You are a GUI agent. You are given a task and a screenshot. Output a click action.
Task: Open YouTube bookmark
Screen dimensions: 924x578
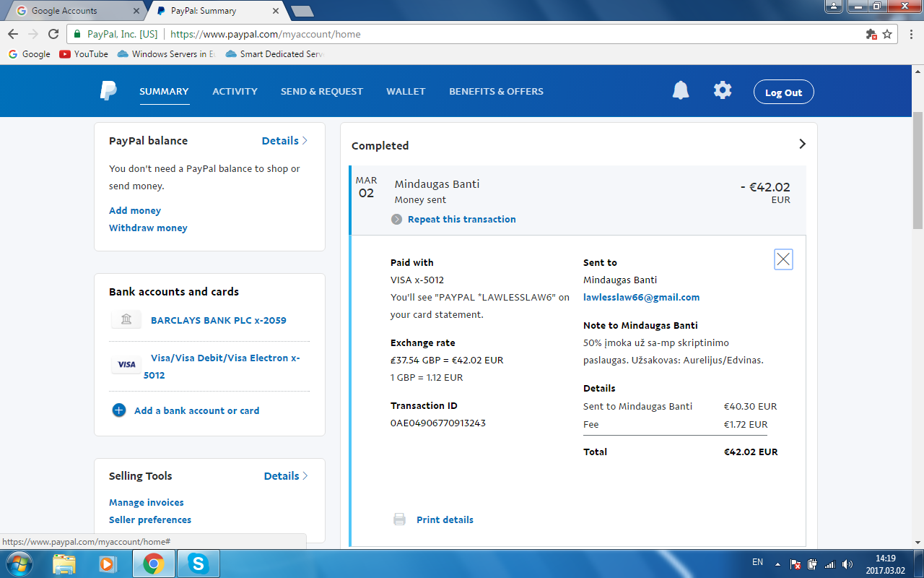[x=84, y=54]
